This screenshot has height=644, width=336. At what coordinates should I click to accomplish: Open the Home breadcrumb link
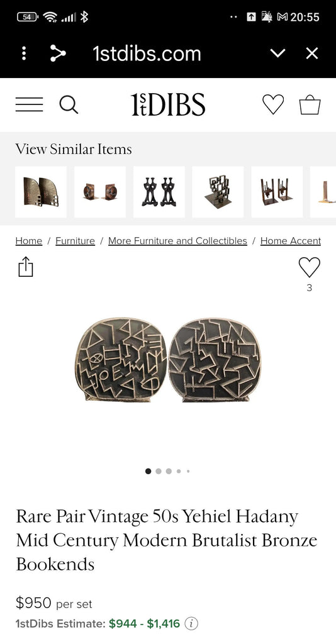(x=29, y=241)
